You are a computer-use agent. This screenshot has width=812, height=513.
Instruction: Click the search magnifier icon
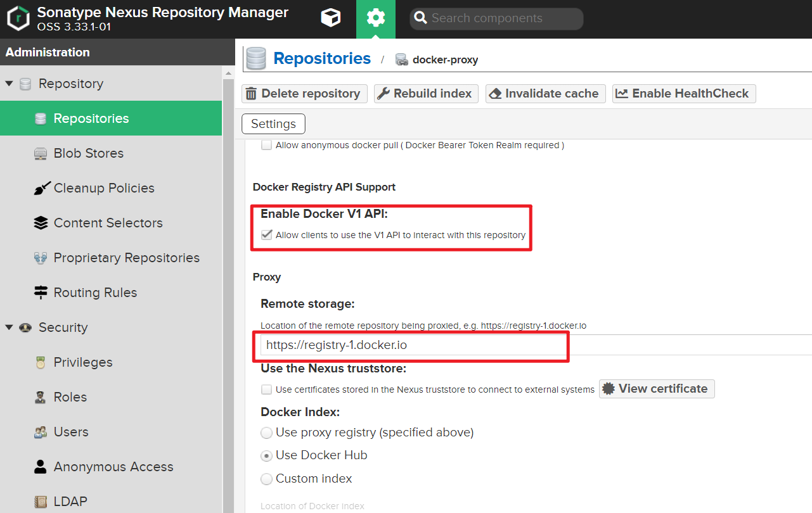click(420, 18)
